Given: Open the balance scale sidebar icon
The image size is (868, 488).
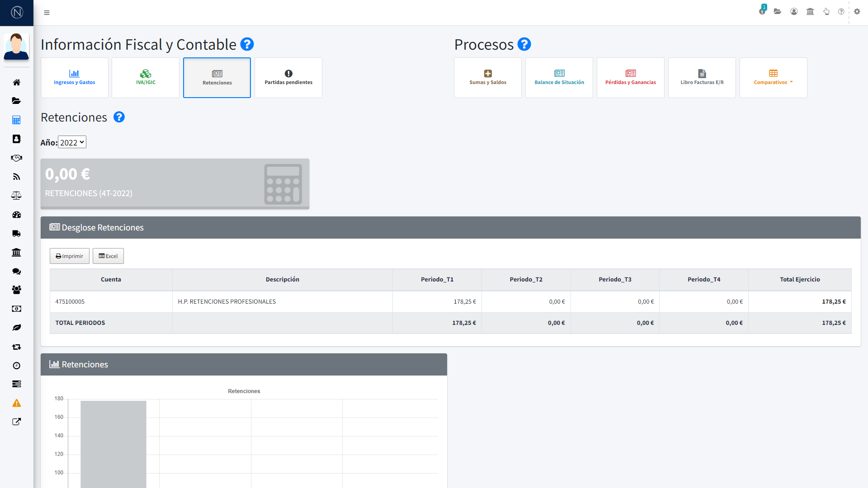Looking at the screenshot, I should pyautogui.click(x=16, y=196).
